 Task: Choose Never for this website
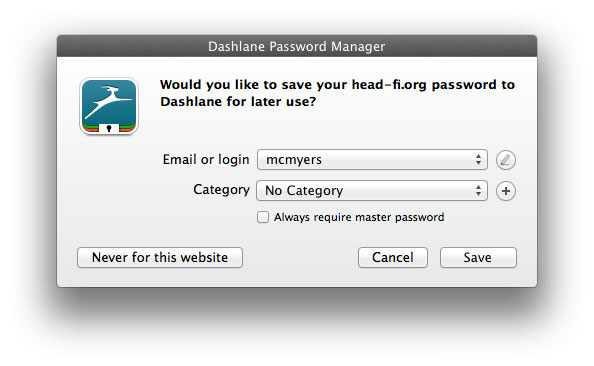(x=160, y=258)
